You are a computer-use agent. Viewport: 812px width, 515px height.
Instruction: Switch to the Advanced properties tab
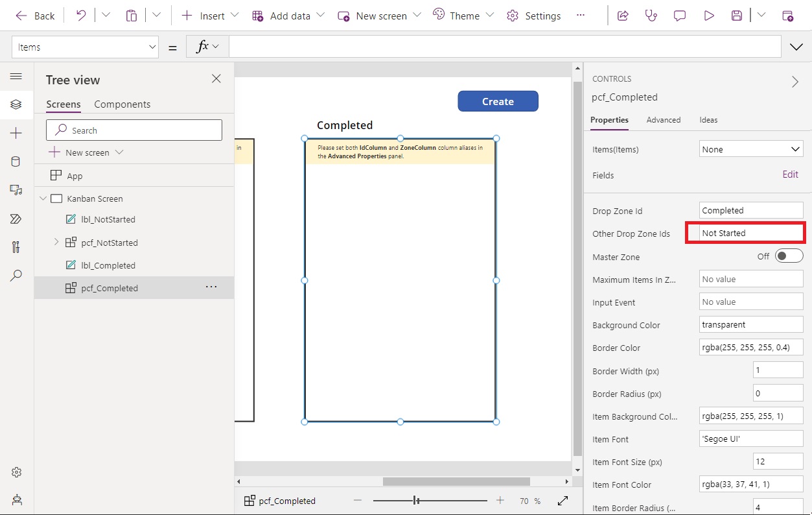664,120
